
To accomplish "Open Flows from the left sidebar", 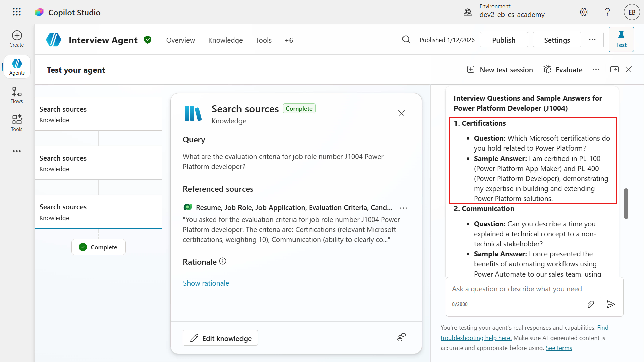I will 17,96.
